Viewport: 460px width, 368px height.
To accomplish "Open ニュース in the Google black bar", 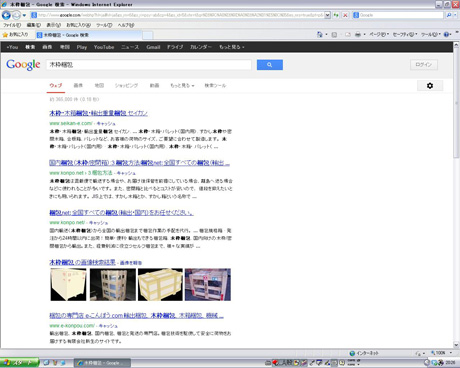I will click(130, 47).
